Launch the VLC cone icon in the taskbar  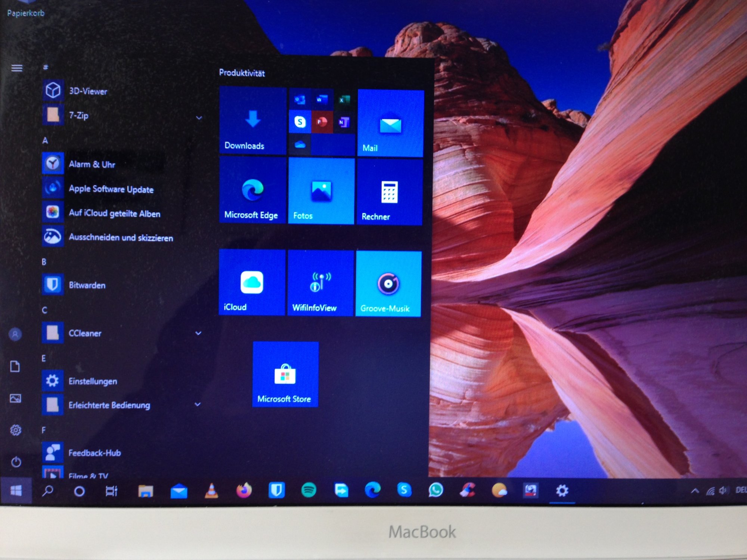[x=211, y=490]
